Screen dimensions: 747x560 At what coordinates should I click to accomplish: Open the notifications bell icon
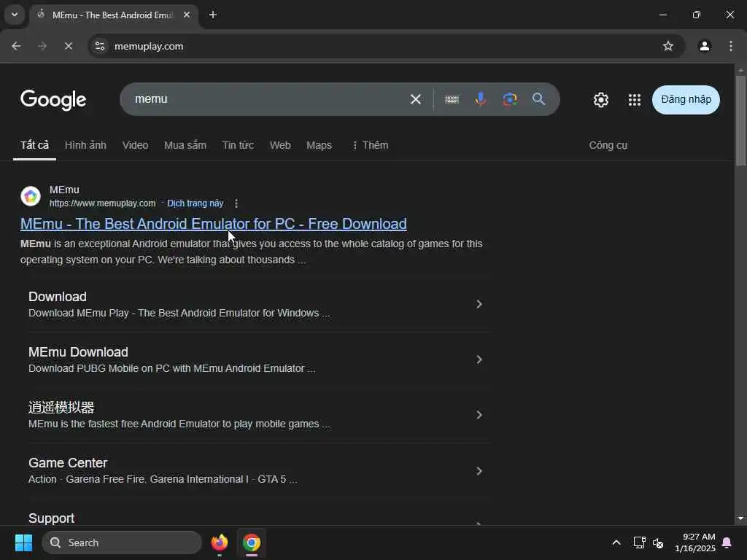pos(727,542)
